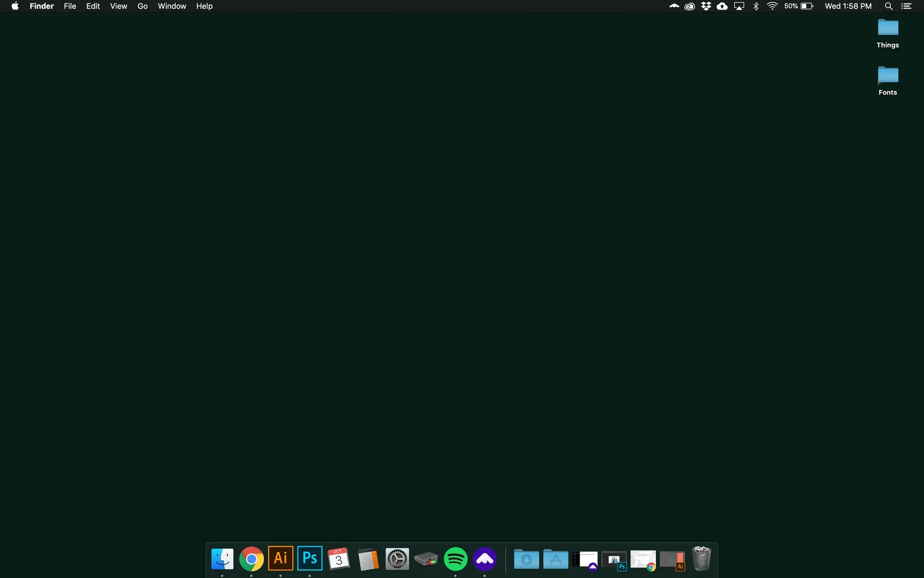Open the Applications folder stack in Dock
The height and width of the screenshot is (578, 924).
point(555,559)
